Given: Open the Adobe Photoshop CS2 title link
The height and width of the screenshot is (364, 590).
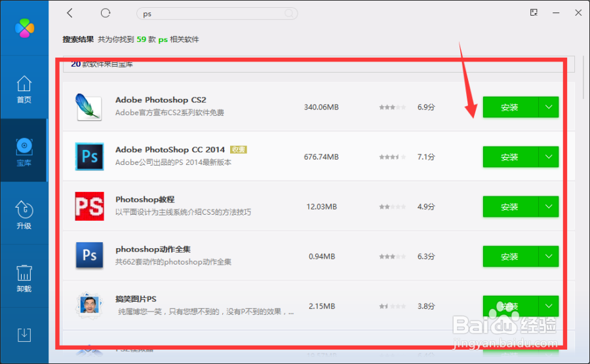Looking at the screenshot, I should [161, 100].
